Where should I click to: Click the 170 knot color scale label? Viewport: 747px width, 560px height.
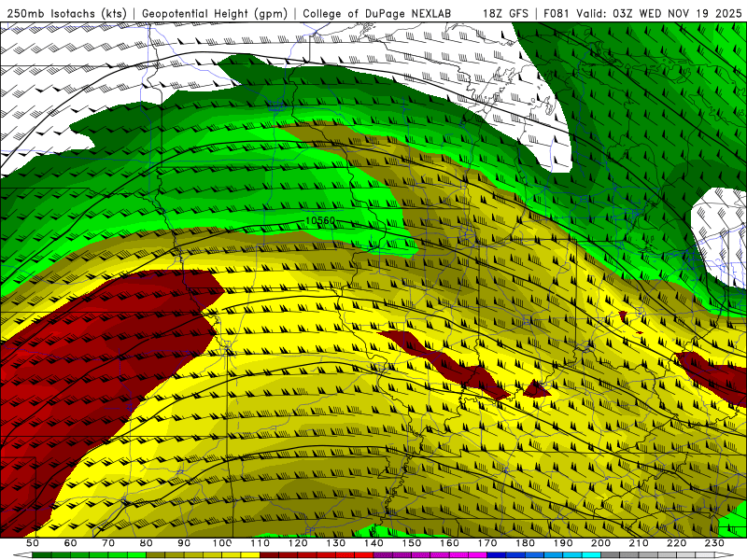click(487, 543)
